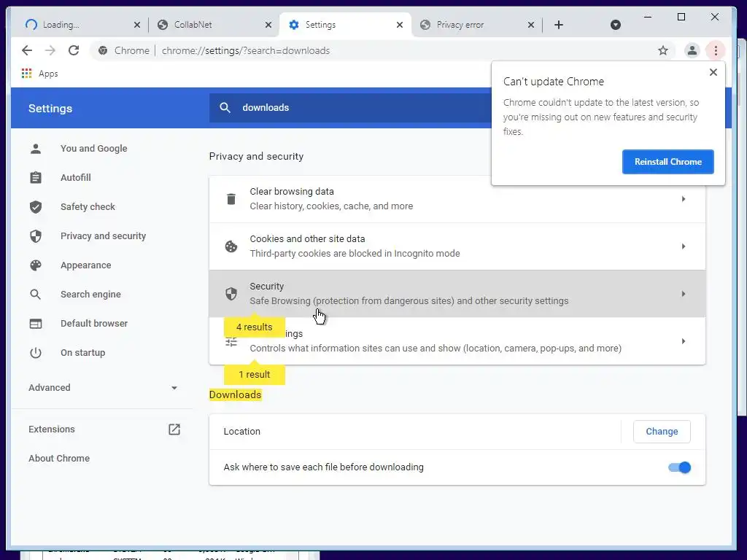Select Autofill in sidebar
The width and height of the screenshot is (747, 560).
pos(76,178)
